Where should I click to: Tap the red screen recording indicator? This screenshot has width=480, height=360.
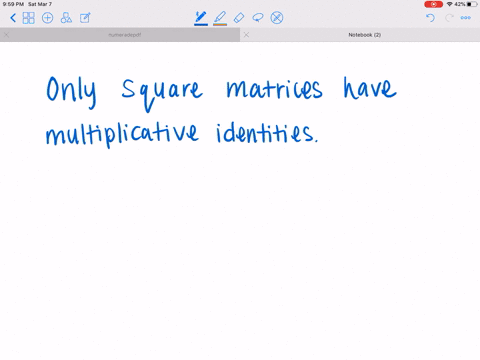(433, 4)
